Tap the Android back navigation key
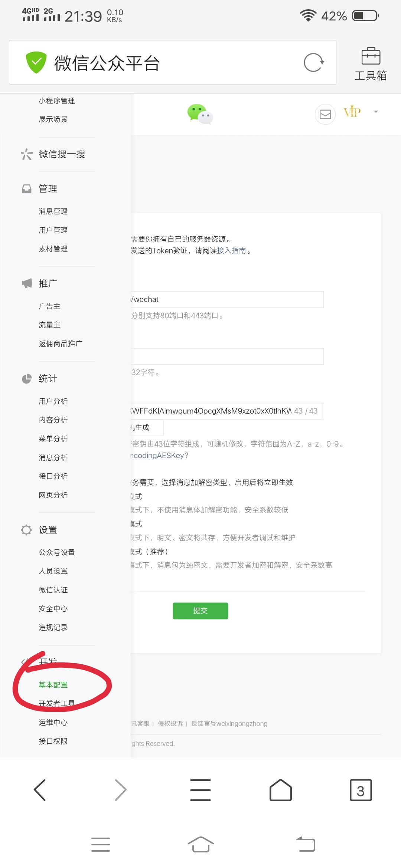Viewport: 401px width, 868px height. (306, 845)
